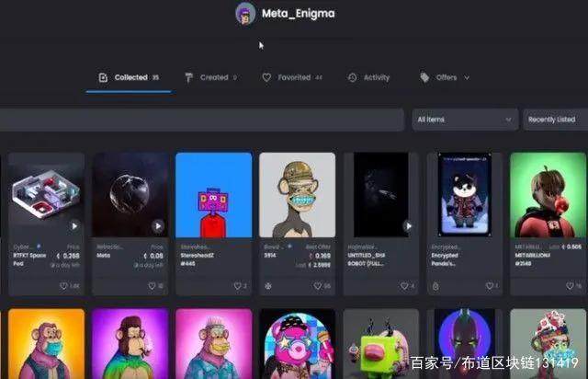The height and width of the screenshot is (379, 588).
Task: Click the Created tab paint roller icon
Action: coord(188,78)
